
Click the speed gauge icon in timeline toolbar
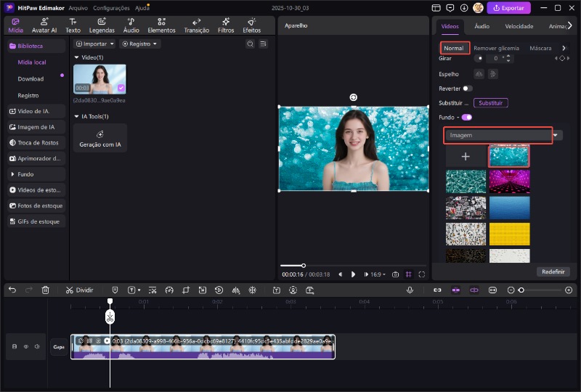[169, 290]
